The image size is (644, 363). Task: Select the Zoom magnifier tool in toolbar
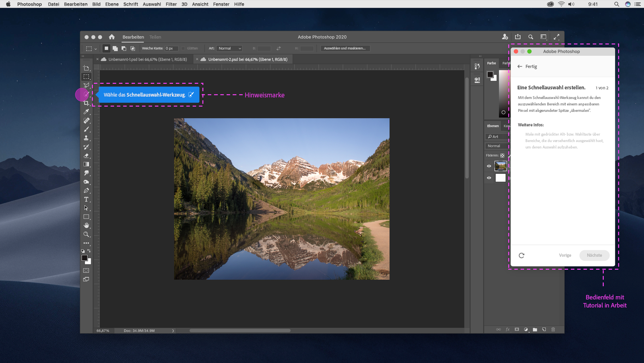86,234
